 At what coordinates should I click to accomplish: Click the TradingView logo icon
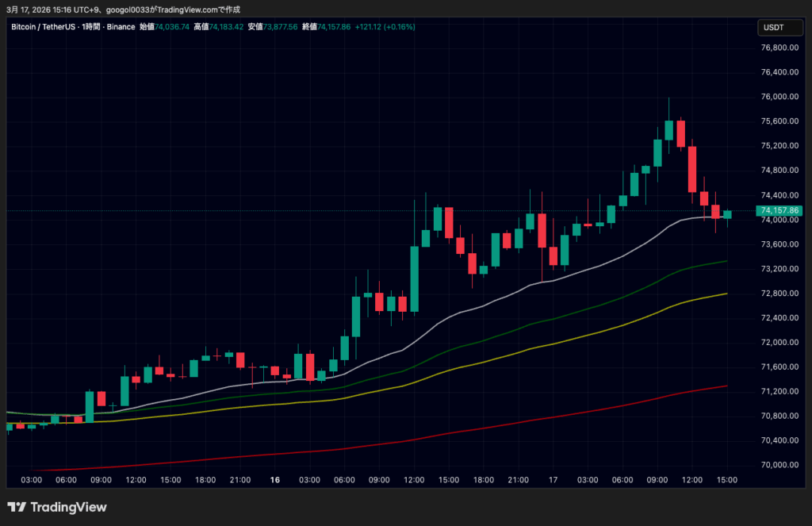[x=17, y=507]
